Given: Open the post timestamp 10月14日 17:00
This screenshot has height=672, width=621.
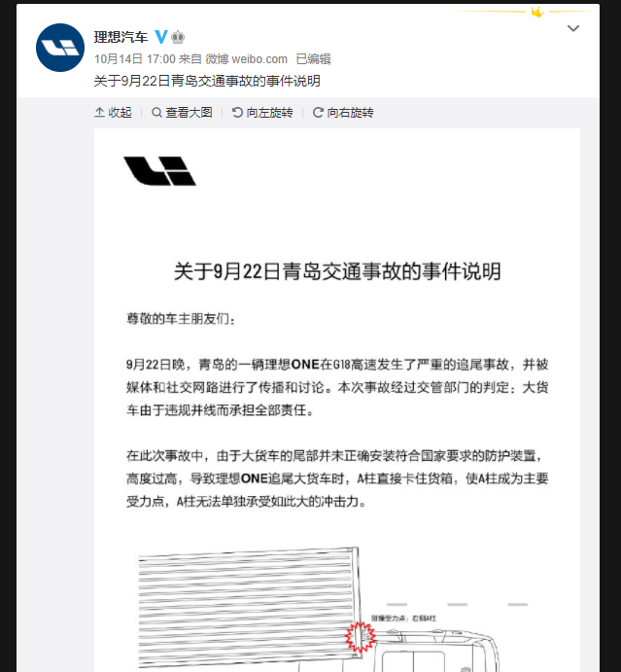Looking at the screenshot, I should [135, 58].
